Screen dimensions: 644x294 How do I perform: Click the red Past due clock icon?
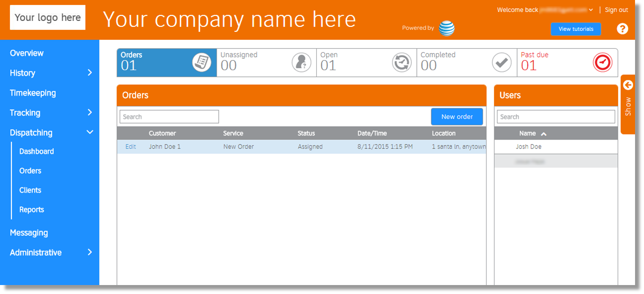coord(603,62)
